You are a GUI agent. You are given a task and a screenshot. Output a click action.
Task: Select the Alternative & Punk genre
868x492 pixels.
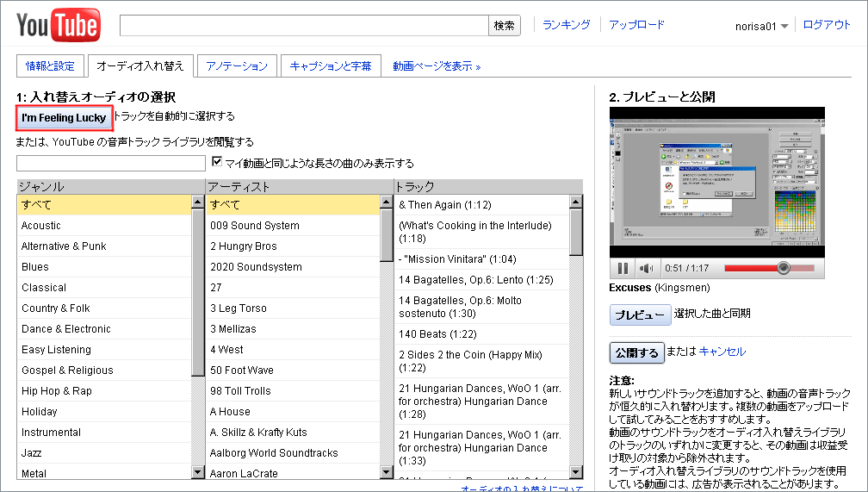pyautogui.click(x=104, y=246)
